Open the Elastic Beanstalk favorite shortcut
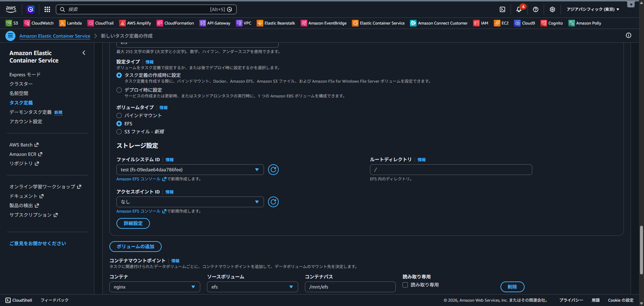 pyautogui.click(x=276, y=23)
